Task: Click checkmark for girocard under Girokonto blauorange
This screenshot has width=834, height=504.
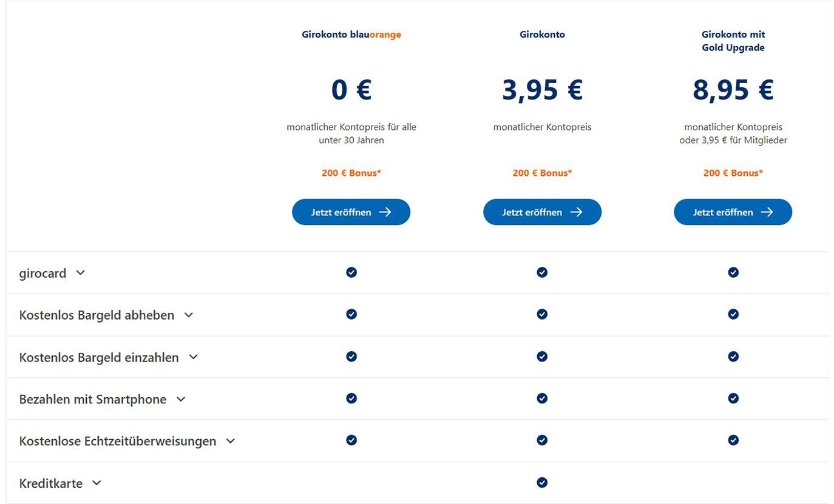Action: click(x=351, y=272)
